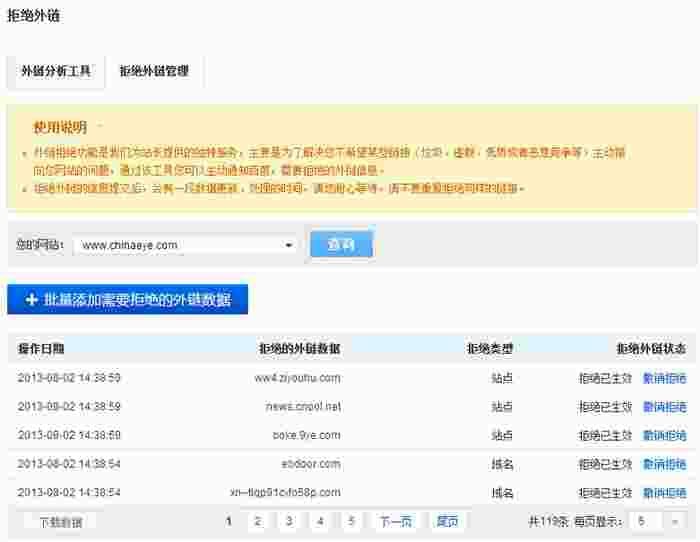Click the 拒绝外链 page title

pyautogui.click(x=33, y=16)
